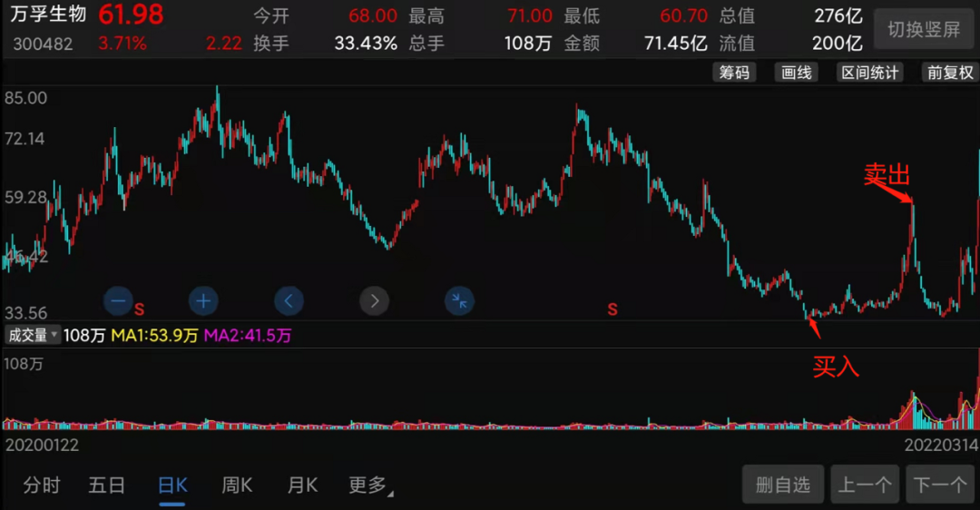Tap the 85.00 price axis label
The image size is (980, 510).
[x=25, y=98]
